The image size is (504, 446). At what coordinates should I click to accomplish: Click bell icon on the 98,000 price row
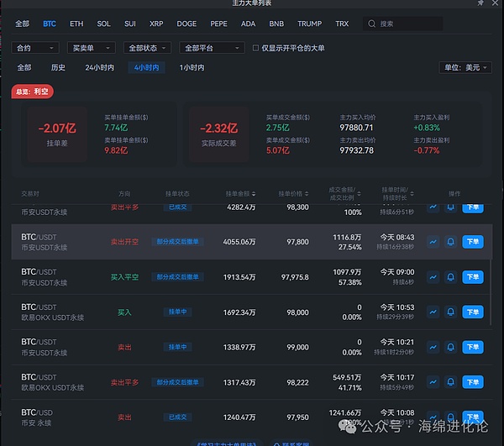450,312
